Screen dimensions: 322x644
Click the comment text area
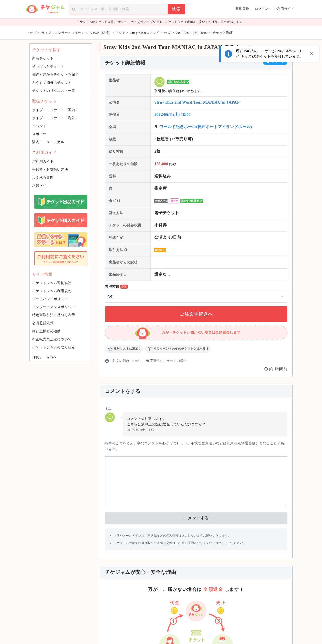click(196, 481)
